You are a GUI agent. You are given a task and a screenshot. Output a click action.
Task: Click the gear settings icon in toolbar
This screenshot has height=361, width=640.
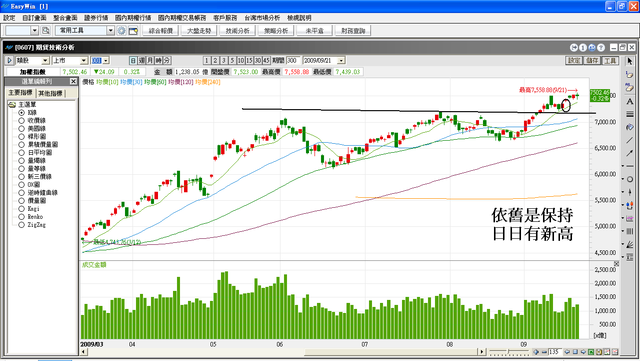click(x=121, y=31)
